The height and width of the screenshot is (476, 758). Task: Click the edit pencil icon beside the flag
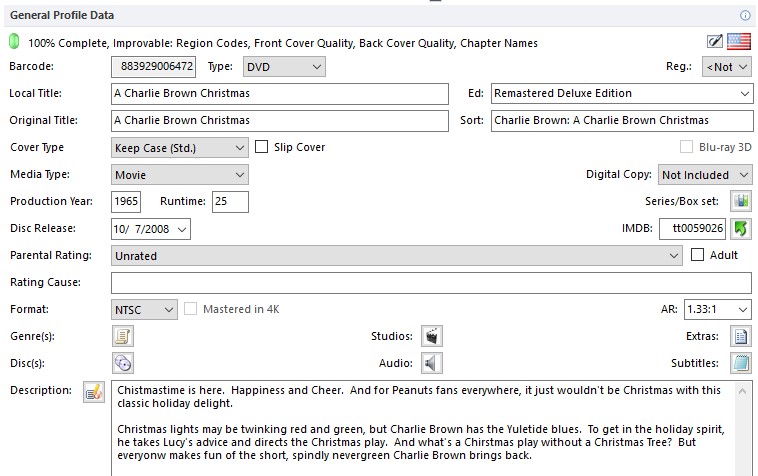pos(714,42)
